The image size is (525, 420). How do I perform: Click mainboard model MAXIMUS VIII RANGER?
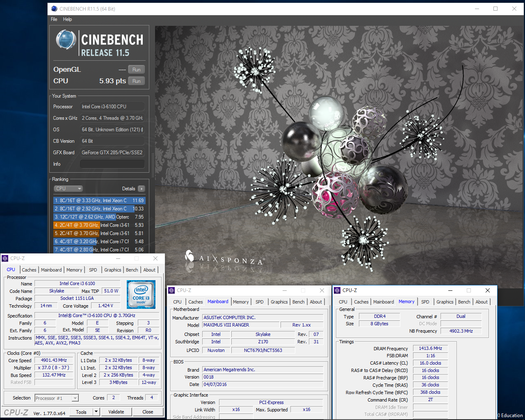click(240, 325)
